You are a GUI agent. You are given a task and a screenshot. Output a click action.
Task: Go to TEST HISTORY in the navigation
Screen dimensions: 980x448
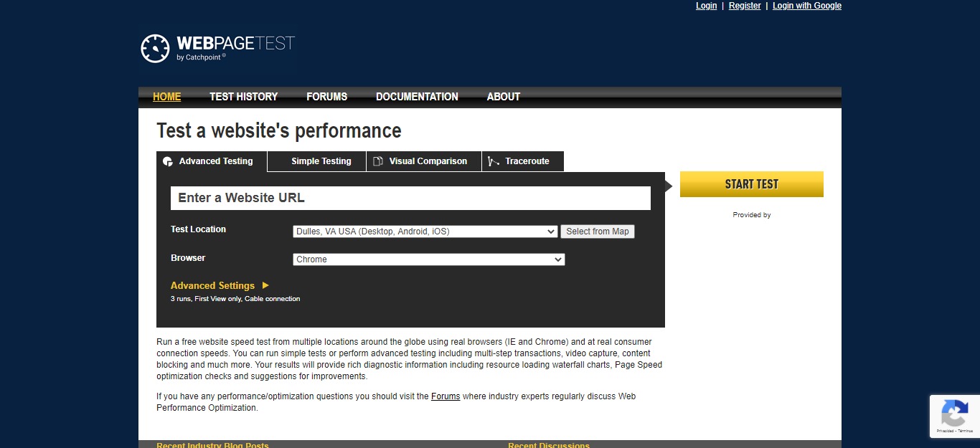click(x=244, y=97)
